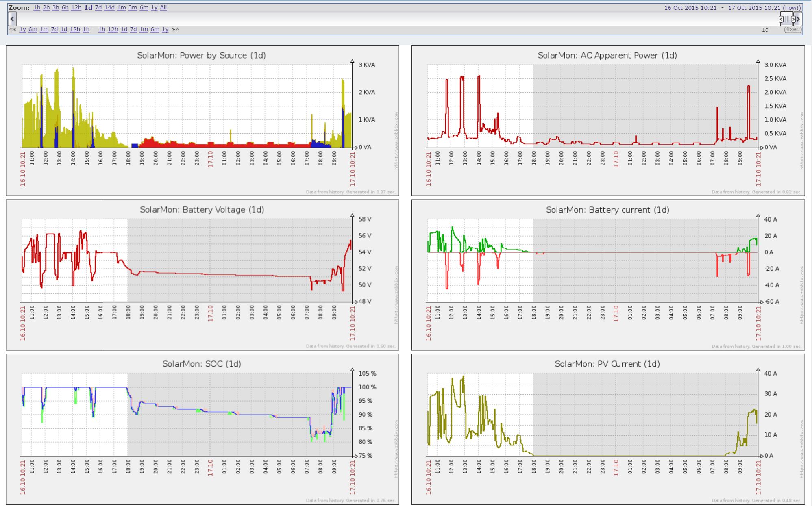Jump to latest data with »» arrows
The height and width of the screenshot is (506, 812).
(x=175, y=29)
